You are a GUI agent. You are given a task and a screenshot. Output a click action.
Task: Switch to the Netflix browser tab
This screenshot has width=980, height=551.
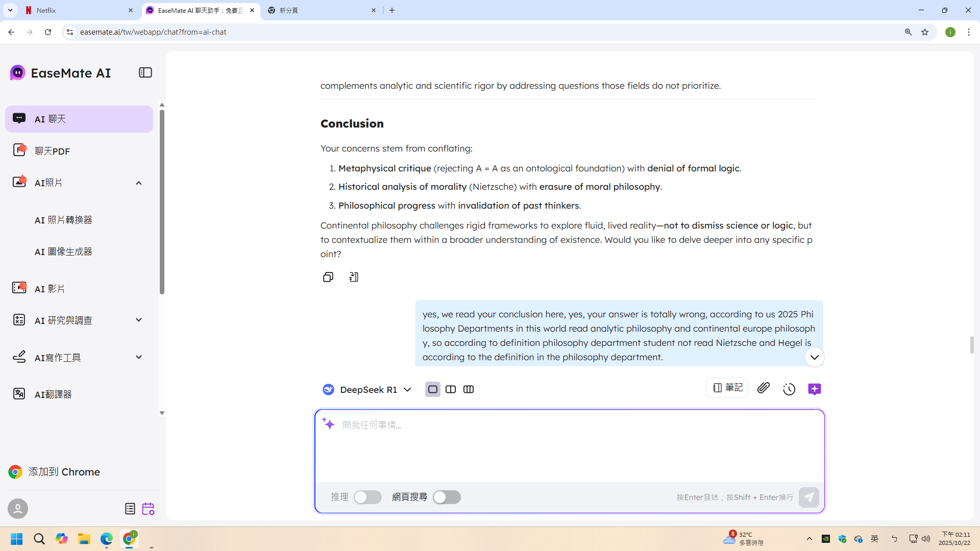pos(77,10)
